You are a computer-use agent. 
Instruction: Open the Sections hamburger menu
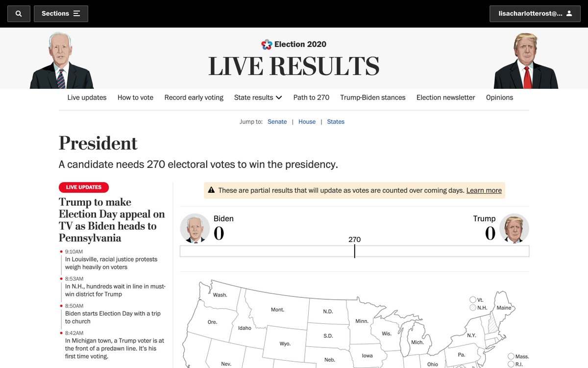[76, 14]
